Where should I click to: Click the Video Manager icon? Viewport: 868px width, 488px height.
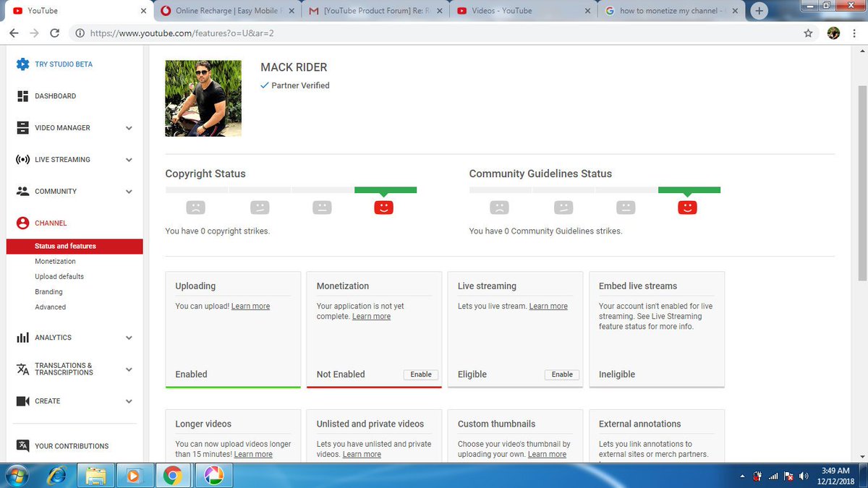pyautogui.click(x=22, y=128)
